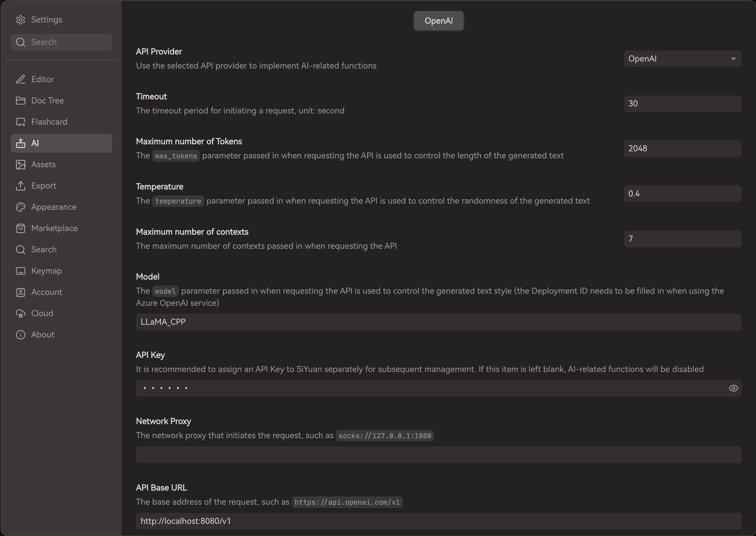Click the Flashcard icon in sidebar
Image resolution: width=756 pixels, height=536 pixels.
(20, 122)
